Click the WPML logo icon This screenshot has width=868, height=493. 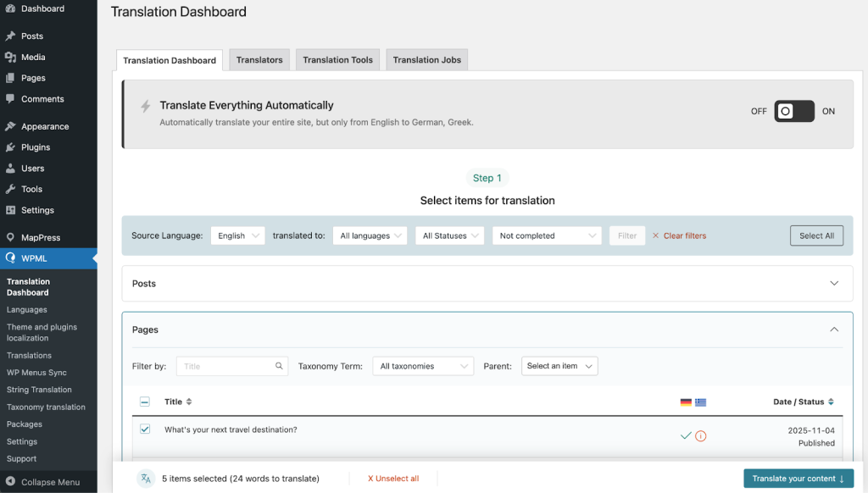(x=10, y=258)
